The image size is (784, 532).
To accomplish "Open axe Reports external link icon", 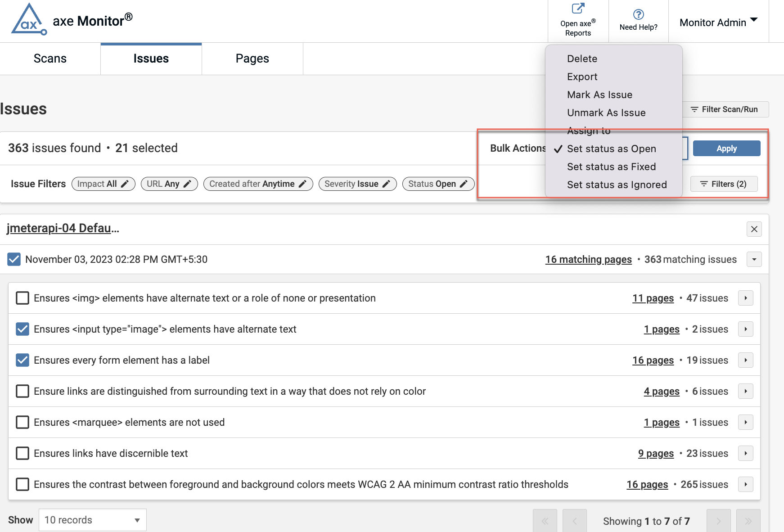I will click(x=578, y=9).
